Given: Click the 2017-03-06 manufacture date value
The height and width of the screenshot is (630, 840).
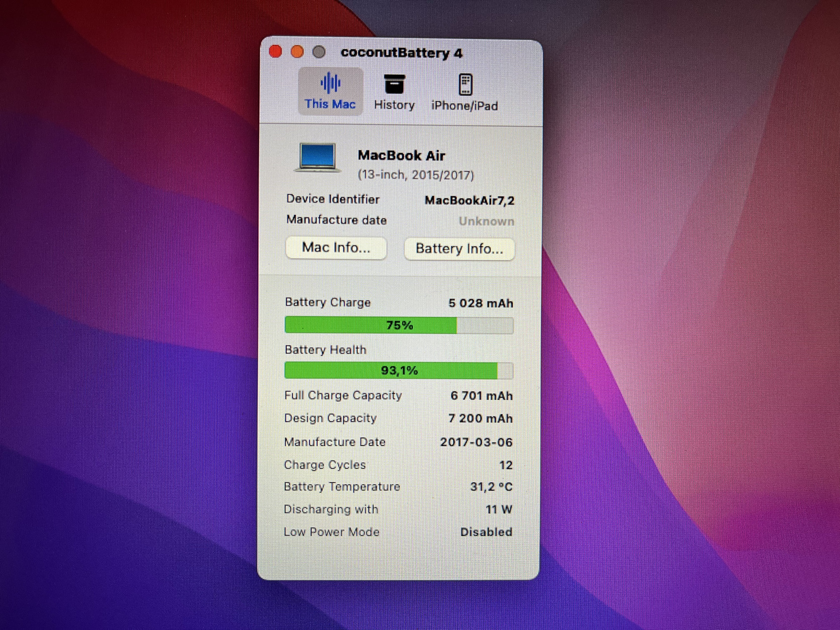Looking at the screenshot, I should coord(476,442).
